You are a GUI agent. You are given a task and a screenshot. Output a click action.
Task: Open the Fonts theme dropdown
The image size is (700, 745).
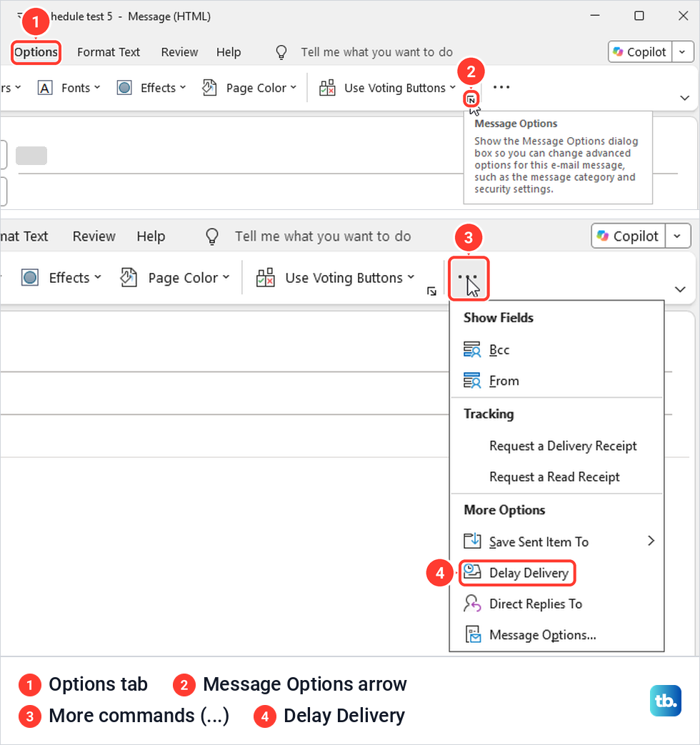(69, 88)
